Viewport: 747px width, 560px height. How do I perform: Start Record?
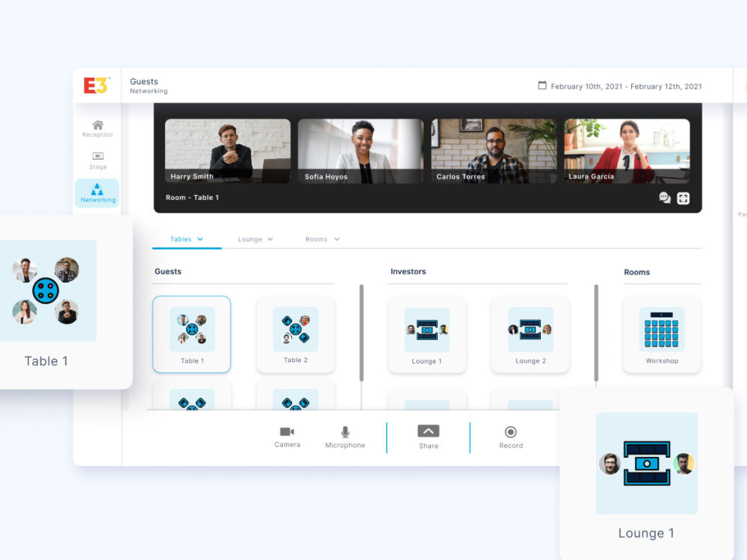511,437
